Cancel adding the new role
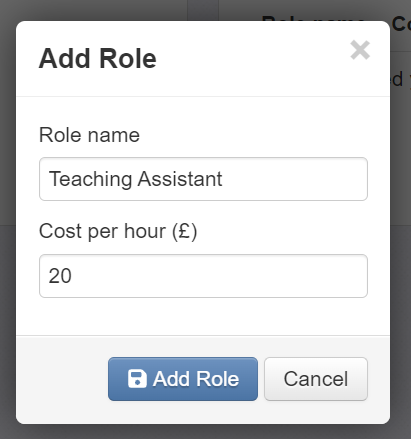This screenshot has height=439, width=411. click(316, 379)
